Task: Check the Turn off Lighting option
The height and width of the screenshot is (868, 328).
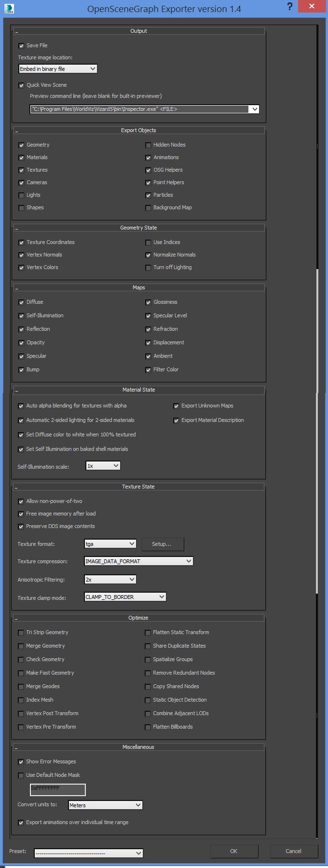Action: tap(148, 268)
